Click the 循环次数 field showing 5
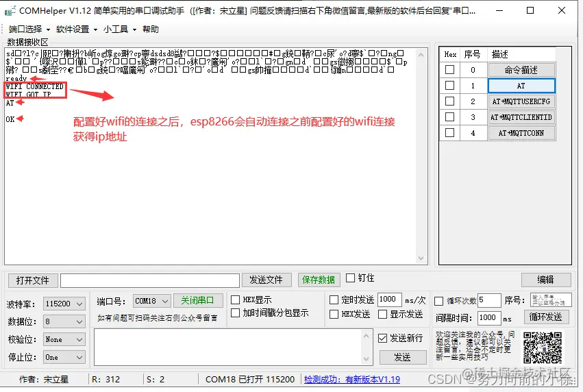The width and height of the screenshot is (583, 392). [489, 300]
